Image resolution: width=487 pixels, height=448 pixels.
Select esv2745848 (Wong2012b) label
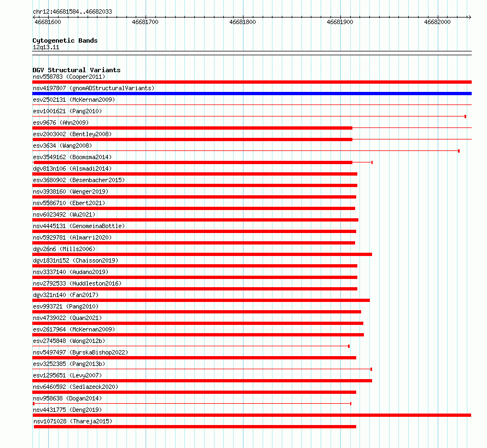[x=69, y=341]
